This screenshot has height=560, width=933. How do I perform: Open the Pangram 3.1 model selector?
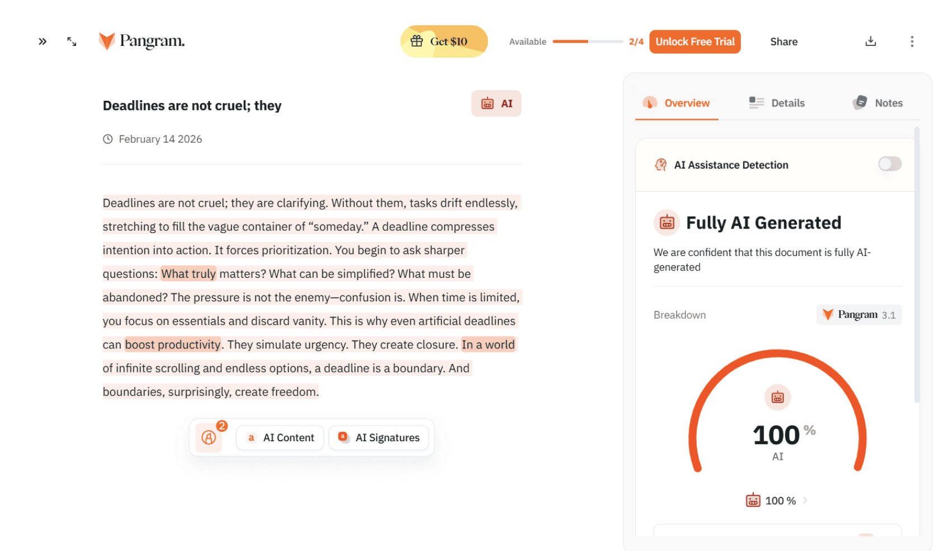(x=859, y=315)
